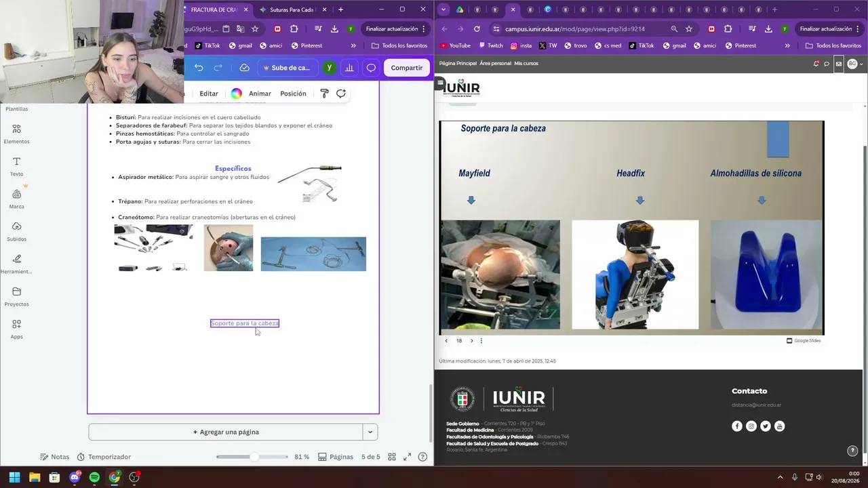Screen dimensions: 868x488
Task: Switch to the Suturas Para Cada tab
Action: pyautogui.click(x=294, y=9)
